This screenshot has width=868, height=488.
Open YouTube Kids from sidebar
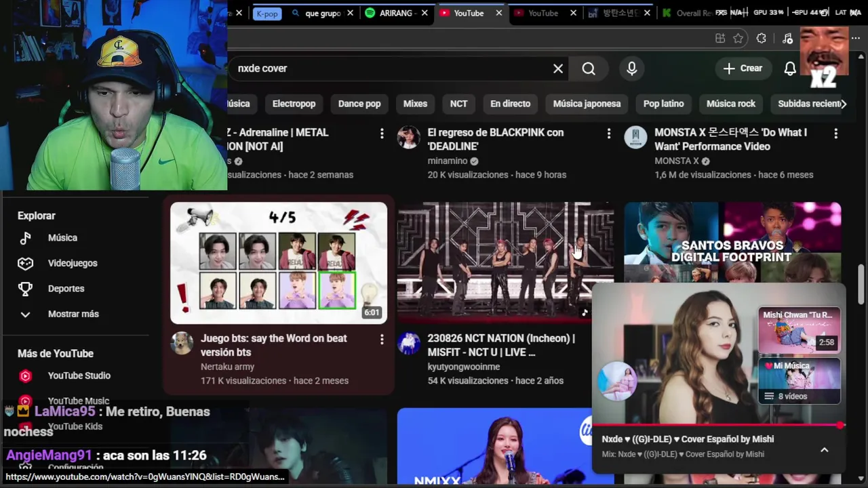point(76,426)
